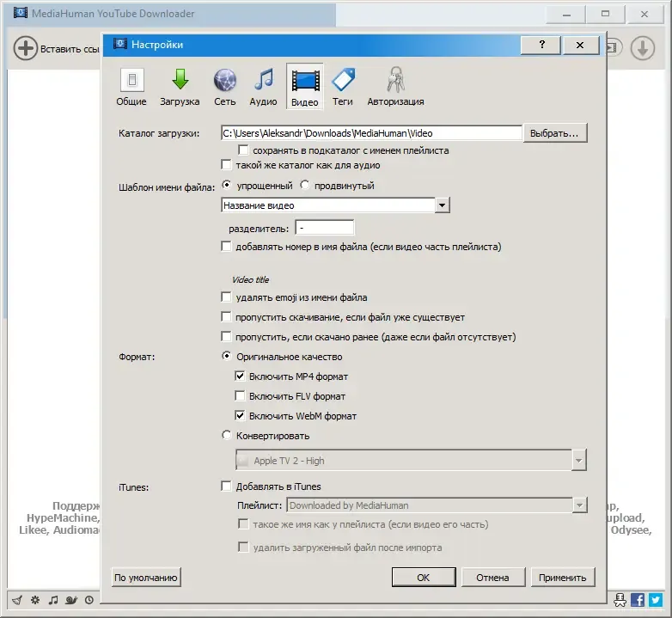
Task: Select the продвинутый template radio button
Action: pos(305,185)
